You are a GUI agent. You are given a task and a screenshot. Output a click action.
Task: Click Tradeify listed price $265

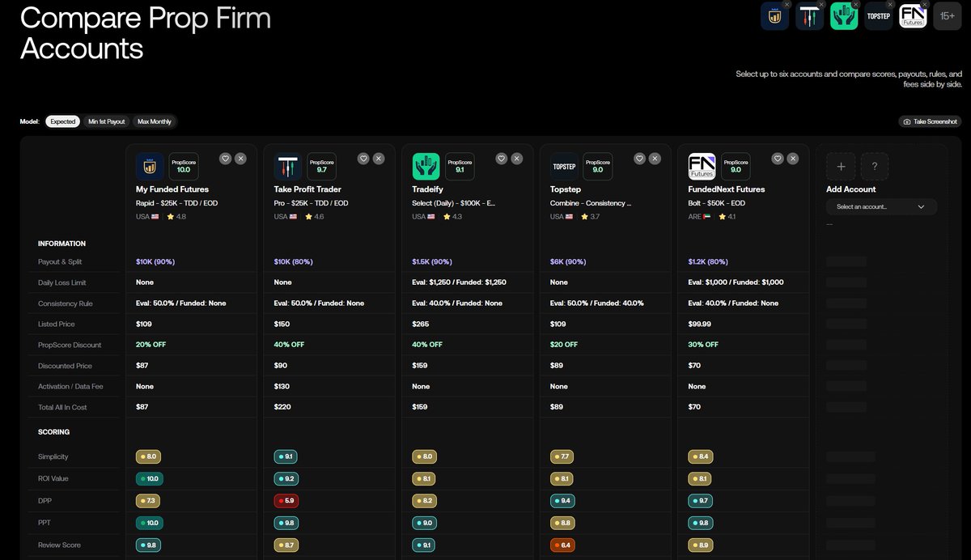click(x=420, y=324)
